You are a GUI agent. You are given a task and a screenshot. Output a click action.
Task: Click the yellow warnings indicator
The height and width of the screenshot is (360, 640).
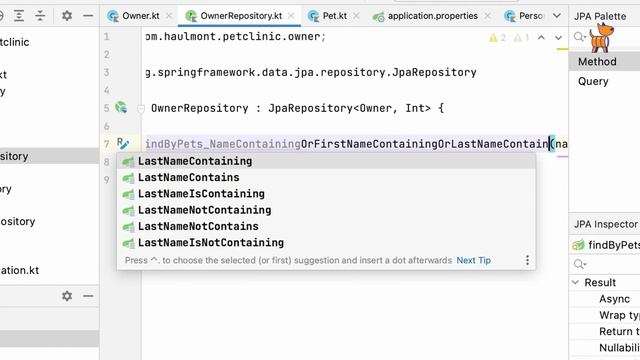pos(498,38)
